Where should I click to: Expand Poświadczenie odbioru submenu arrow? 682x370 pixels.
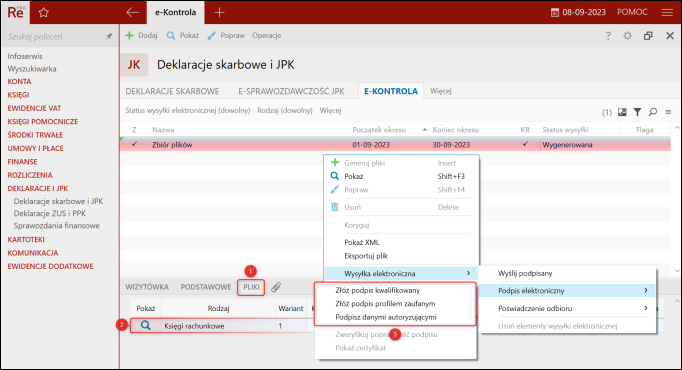click(x=645, y=308)
